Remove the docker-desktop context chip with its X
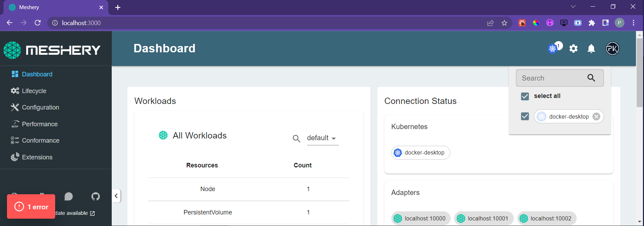Viewport: 644px width, 226px height. 597,116
